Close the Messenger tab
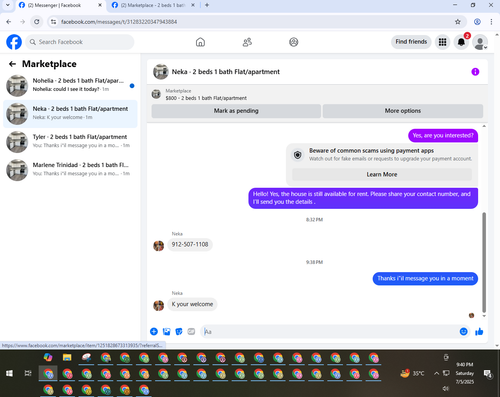500x397 pixels. [x=100, y=5]
